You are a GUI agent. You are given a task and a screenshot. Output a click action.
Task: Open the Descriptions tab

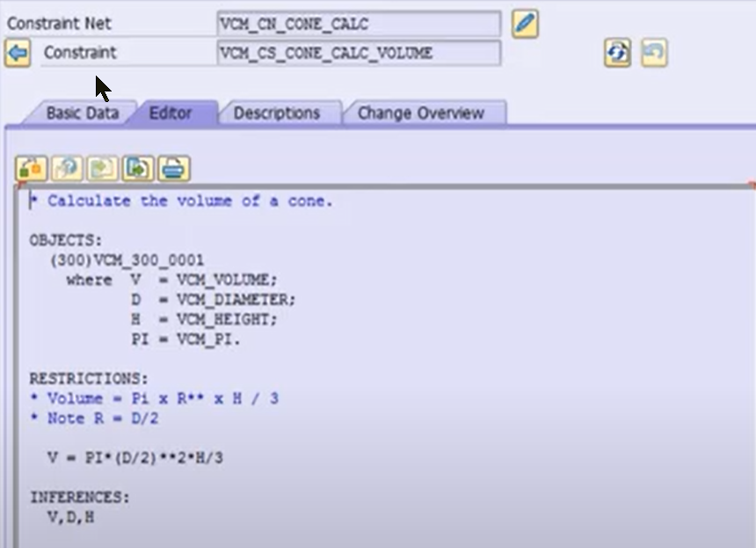pos(277,113)
